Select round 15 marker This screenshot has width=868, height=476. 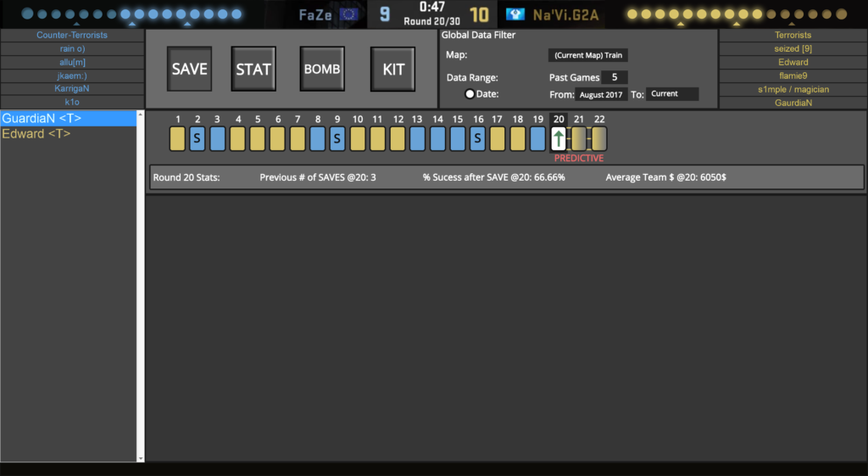(x=457, y=138)
